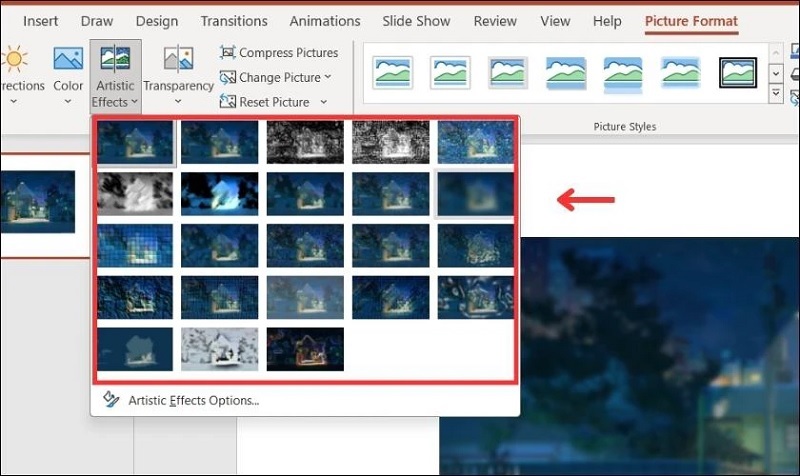
Task: Choose the blurred effect thumbnail in second row
Action: [x=475, y=194]
